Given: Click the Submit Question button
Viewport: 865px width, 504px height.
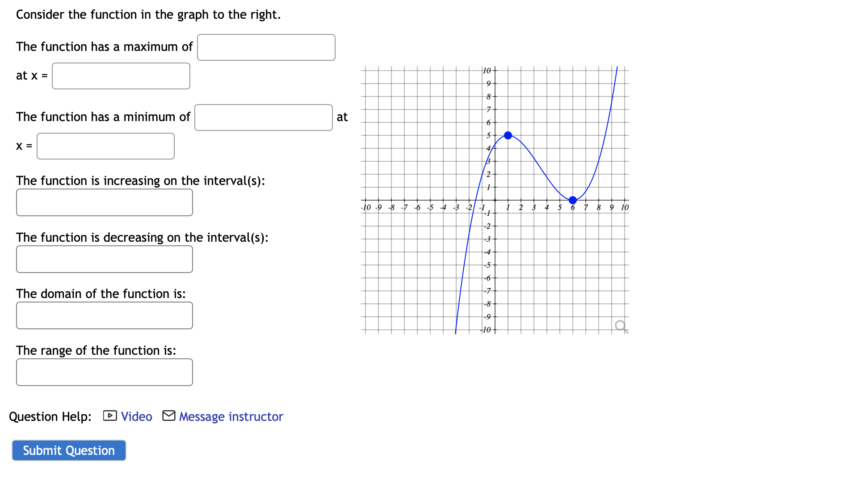Looking at the screenshot, I should [x=68, y=450].
